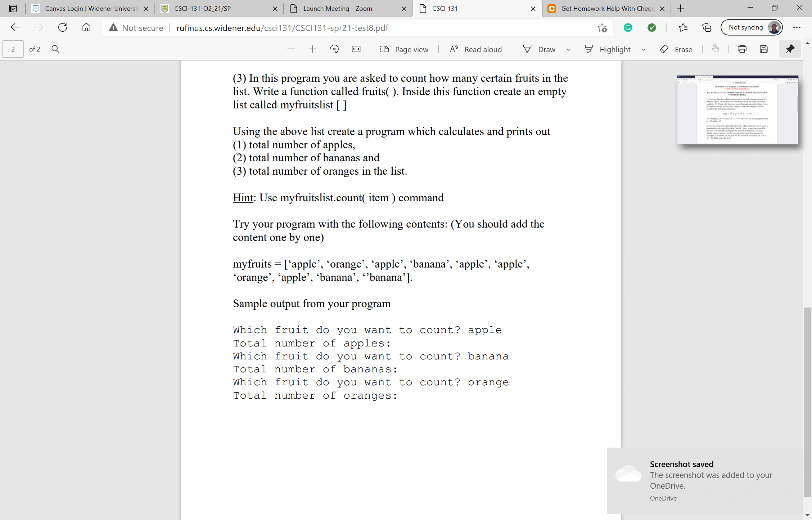The height and width of the screenshot is (520, 812).
Task: Click the Page view icon
Action: click(384, 49)
